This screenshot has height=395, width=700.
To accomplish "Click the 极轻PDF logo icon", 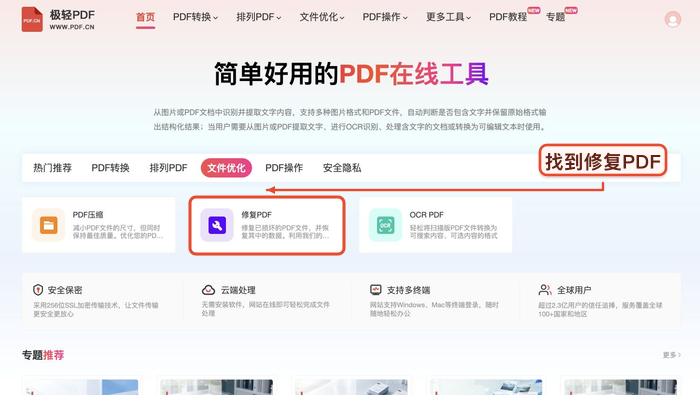I will (32, 19).
